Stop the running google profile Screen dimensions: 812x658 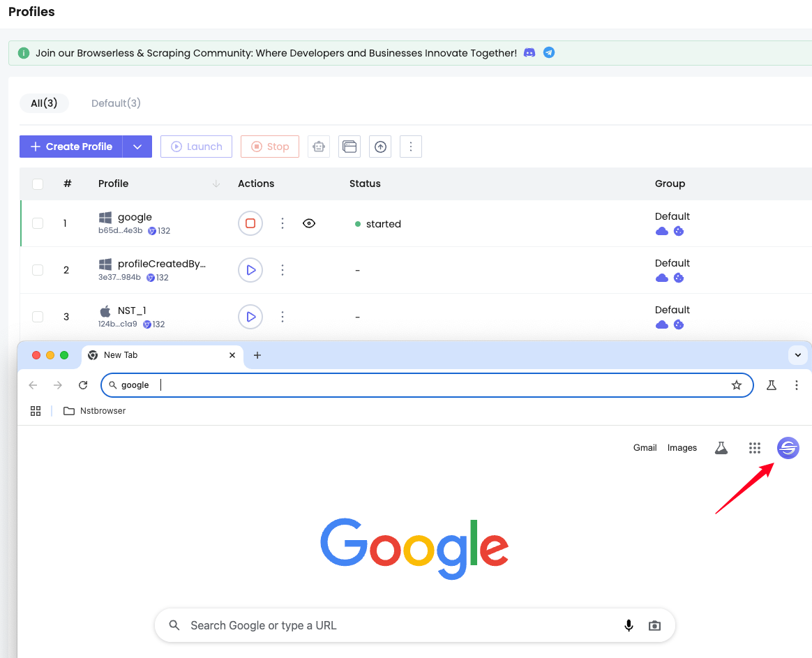(250, 223)
